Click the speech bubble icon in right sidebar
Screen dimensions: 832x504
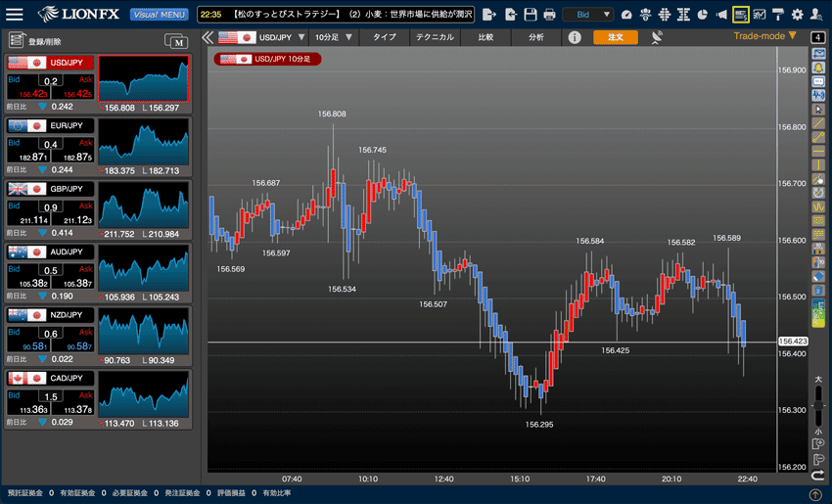tap(818, 81)
